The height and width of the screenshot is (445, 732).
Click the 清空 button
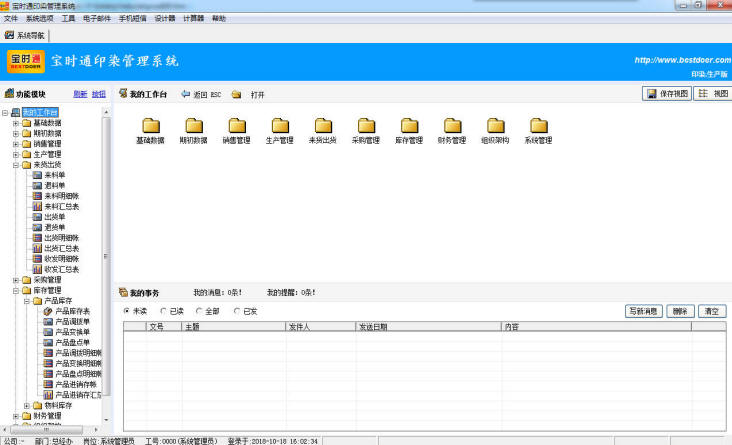pos(712,311)
